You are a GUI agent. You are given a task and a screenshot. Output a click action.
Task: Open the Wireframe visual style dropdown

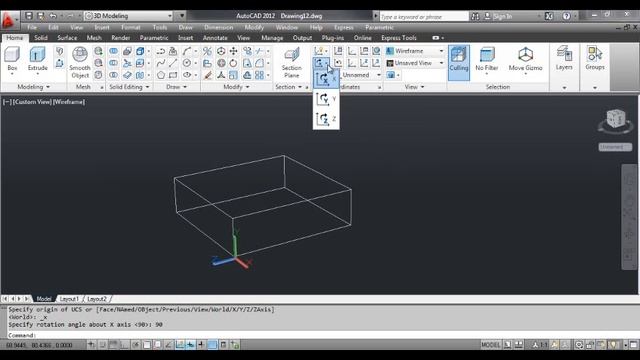[x=415, y=51]
